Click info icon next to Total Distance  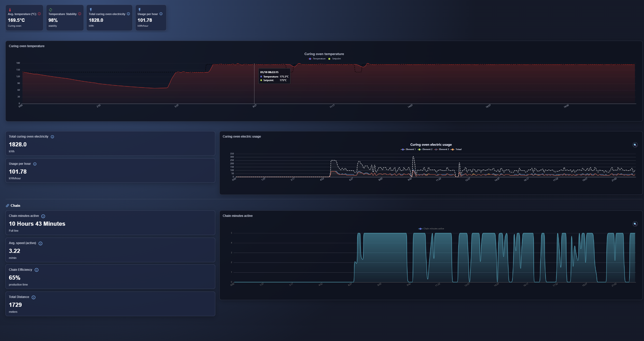[x=33, y=297]
